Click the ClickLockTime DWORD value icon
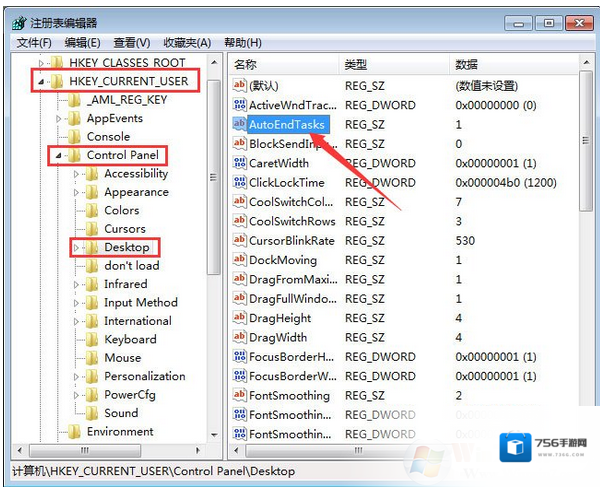This screenshot has width=600, height=487. click(239, 182)
